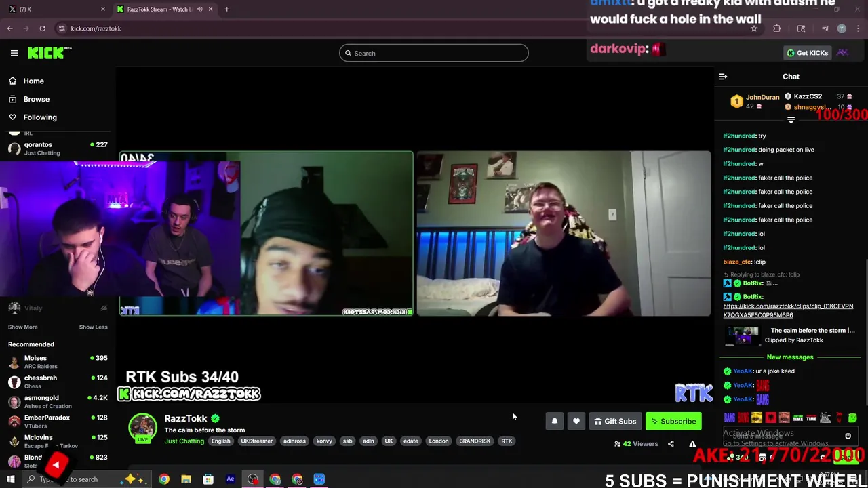Open the Kick hamburger sidebar menu
Viewport: 868px width, 488px height.
pyautogui.click(x=14, y=53)
